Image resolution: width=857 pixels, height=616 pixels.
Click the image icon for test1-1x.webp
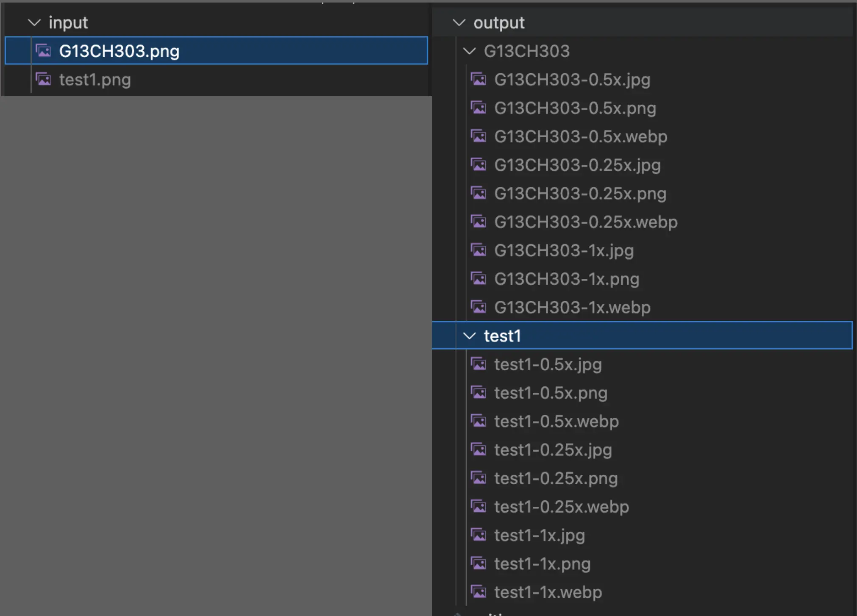click(x=479, y=592)
